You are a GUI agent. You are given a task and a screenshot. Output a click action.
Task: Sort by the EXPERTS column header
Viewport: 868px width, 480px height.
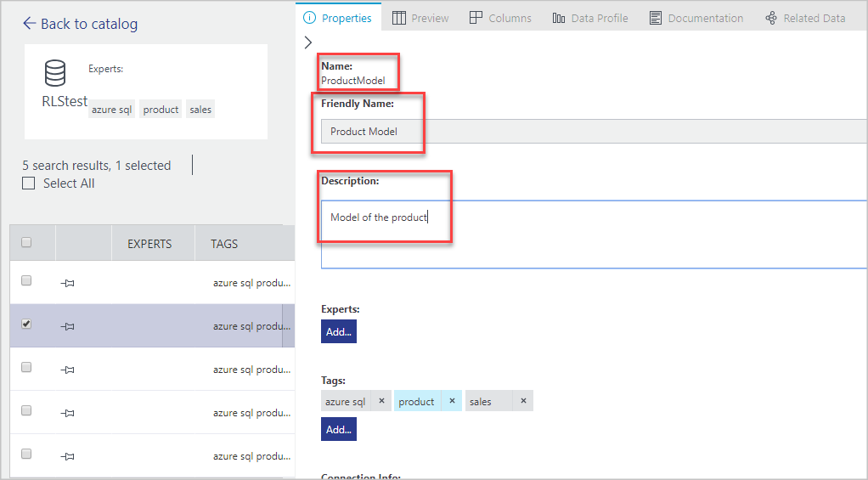149,244
